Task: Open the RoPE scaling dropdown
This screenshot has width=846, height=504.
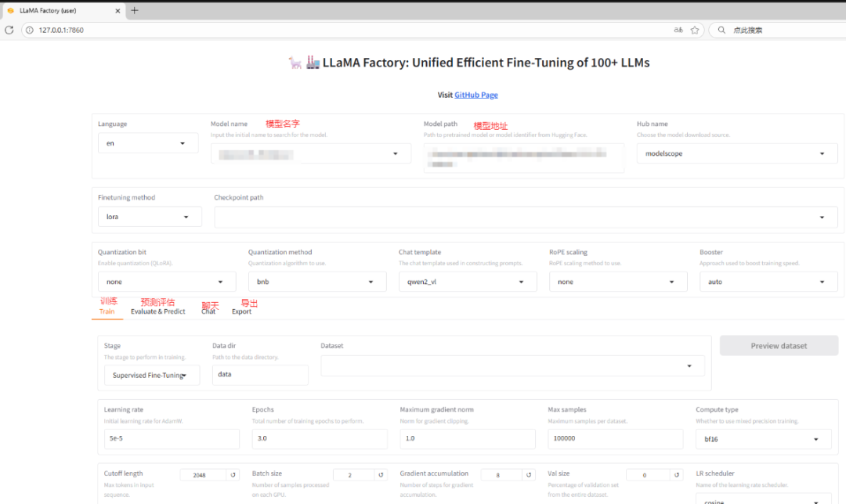Action: 618,282
